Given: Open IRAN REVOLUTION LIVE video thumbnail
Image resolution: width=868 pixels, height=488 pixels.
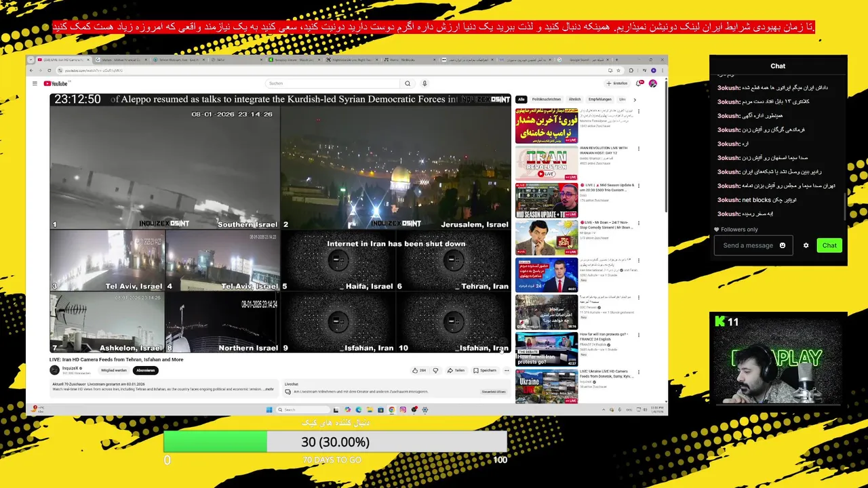Looking at the screenshot, I should (547, 163).
